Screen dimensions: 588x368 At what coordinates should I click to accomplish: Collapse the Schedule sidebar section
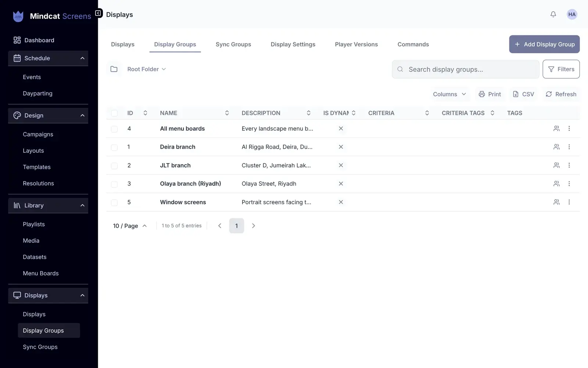48,58
